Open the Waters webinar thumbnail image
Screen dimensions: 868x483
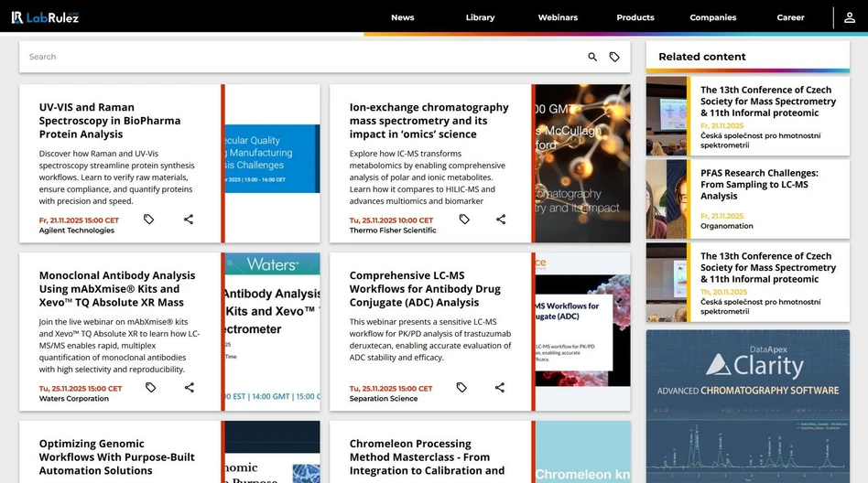272,331
